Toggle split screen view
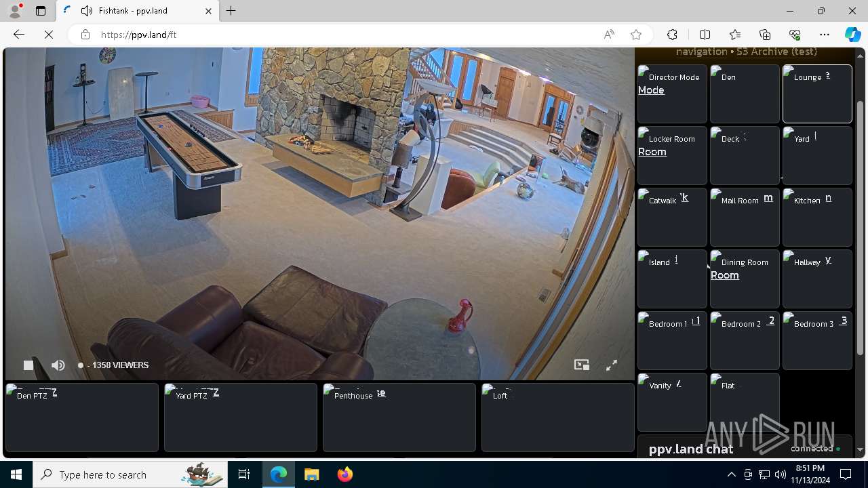The image size is (868, 488). coord(705,35)
